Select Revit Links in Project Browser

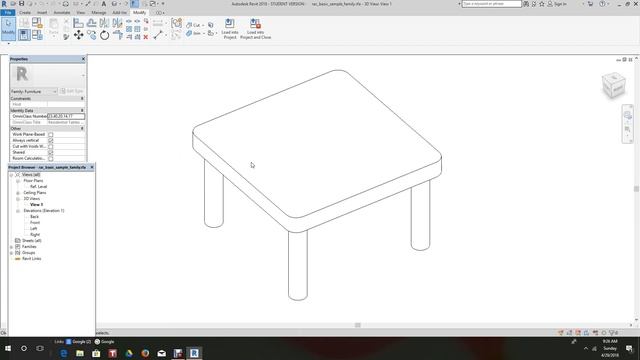point(31,259)
